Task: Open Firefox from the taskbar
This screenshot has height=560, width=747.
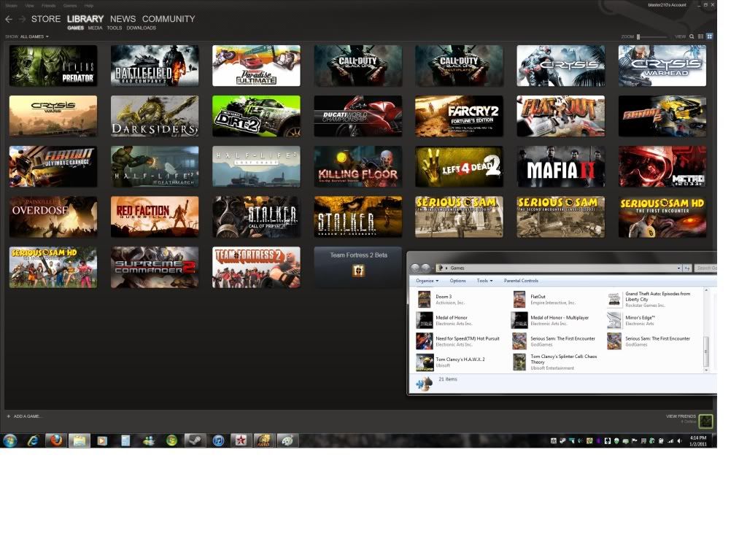Action: coord(56,440)
